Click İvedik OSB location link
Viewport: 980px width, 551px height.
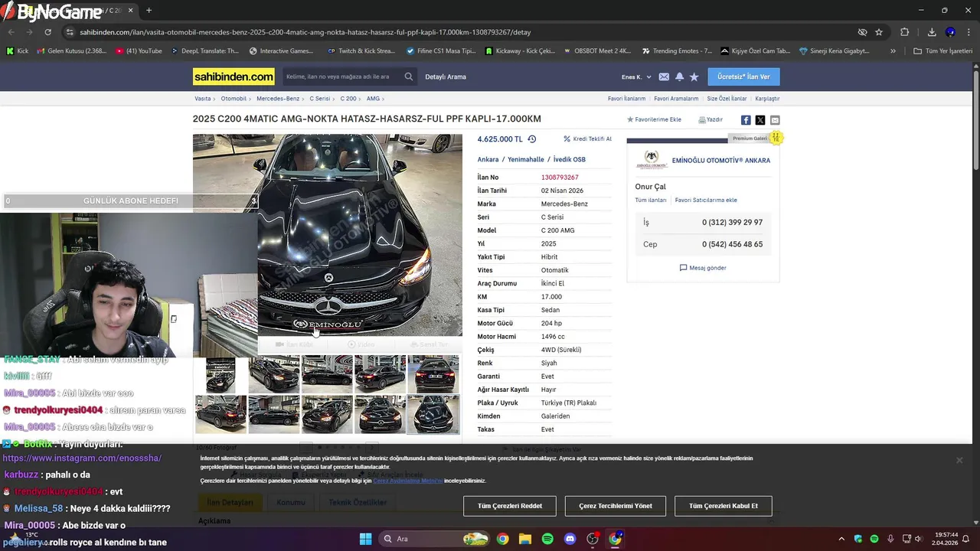pyautogui.click(x=570, y=159)
